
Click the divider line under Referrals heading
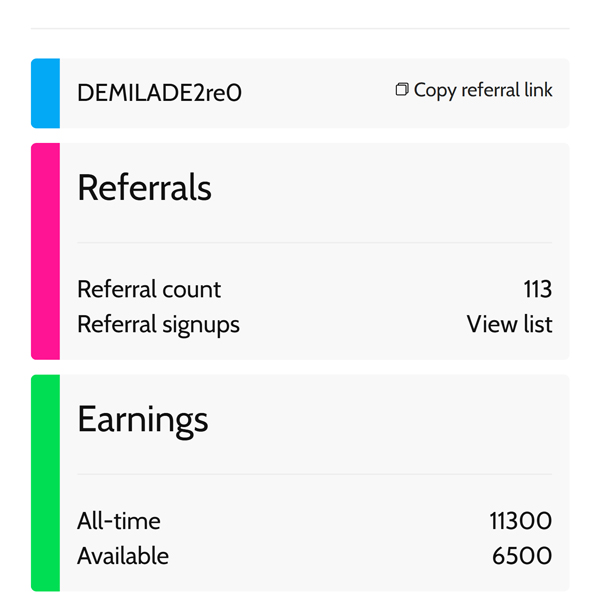click(314, 242)
